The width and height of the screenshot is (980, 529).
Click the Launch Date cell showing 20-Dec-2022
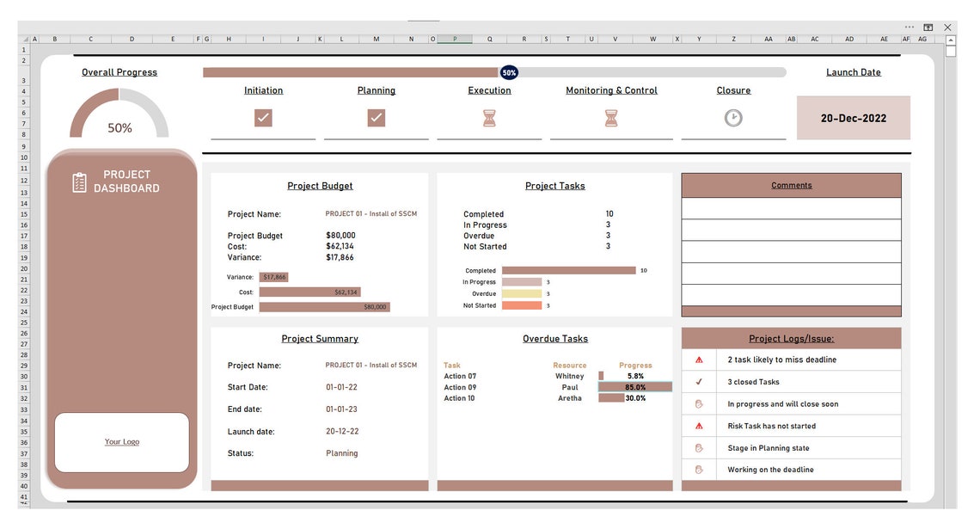click(x=853, y=118)
